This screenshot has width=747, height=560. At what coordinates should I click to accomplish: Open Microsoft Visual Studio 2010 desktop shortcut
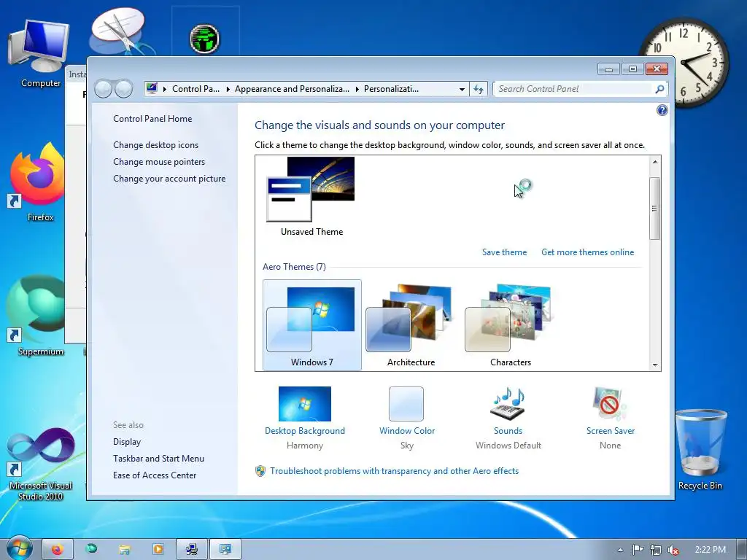coord(40,464)
